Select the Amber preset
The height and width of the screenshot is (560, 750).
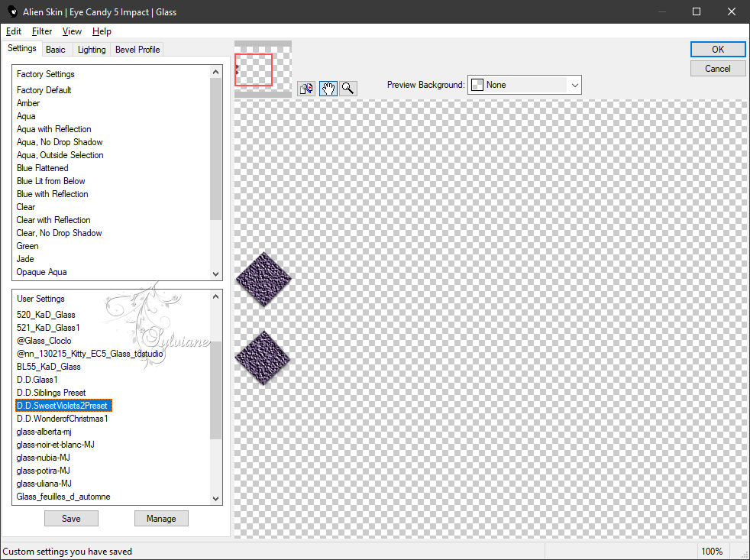point(28,103)
